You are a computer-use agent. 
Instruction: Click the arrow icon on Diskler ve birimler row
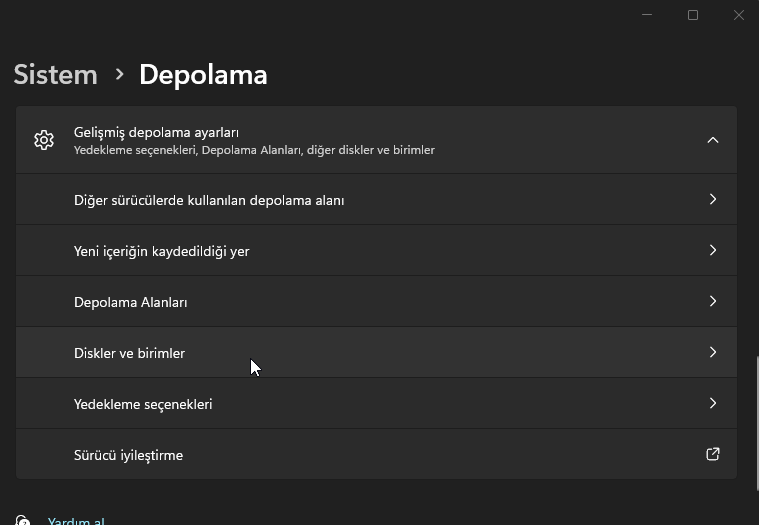point(713,352)
